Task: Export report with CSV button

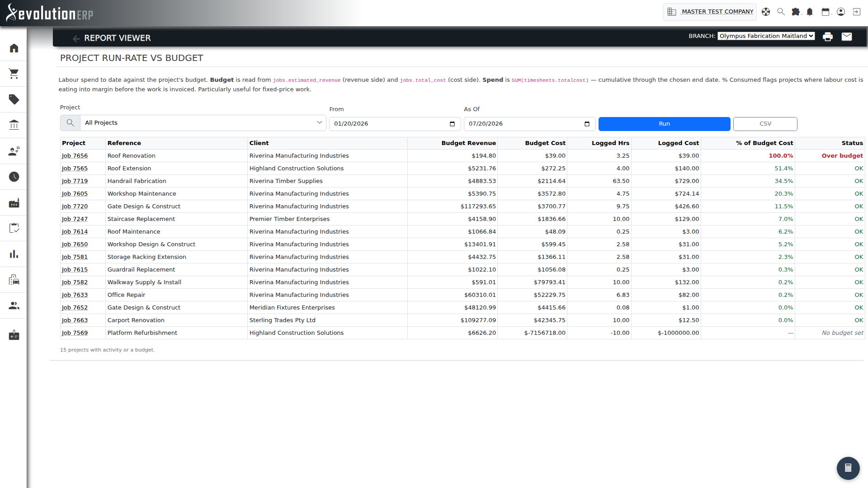Action: [765, 124]
